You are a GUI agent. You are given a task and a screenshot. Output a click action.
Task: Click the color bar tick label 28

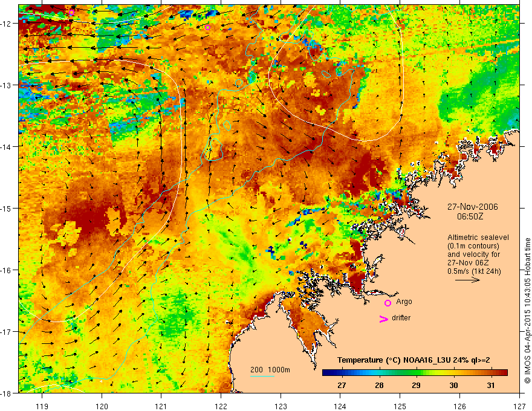379,385
